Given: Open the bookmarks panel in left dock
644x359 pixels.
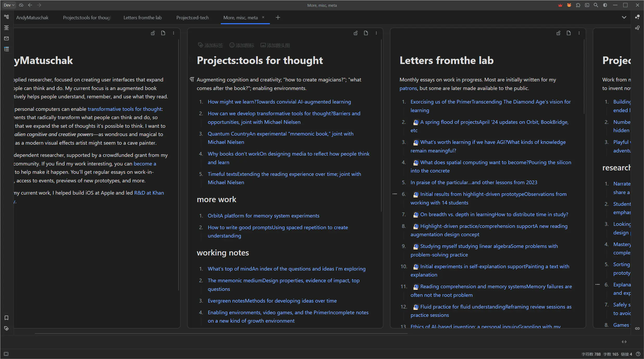Looking at the screenshot, I should [7, 318].
